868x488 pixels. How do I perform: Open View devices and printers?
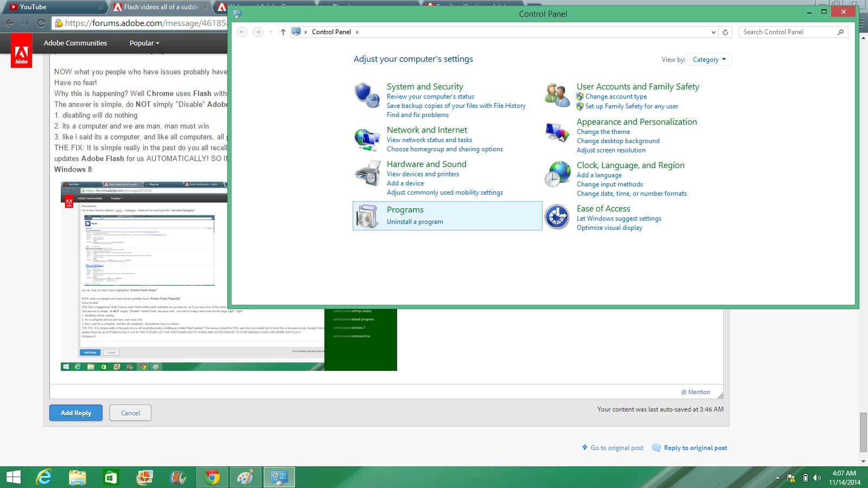click(x=423, y=174)
